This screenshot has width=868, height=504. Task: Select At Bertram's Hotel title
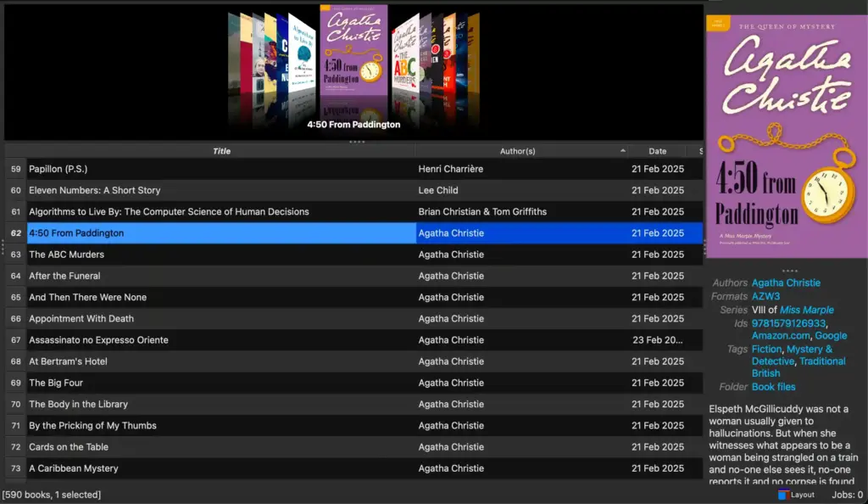tap(68, 361)
